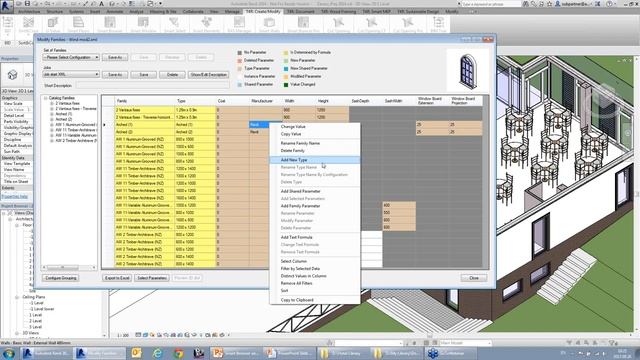Expand AW 11 Timber Architrave tree node
Viewport: 640px width, 360px height.
[x=52, y=130]
